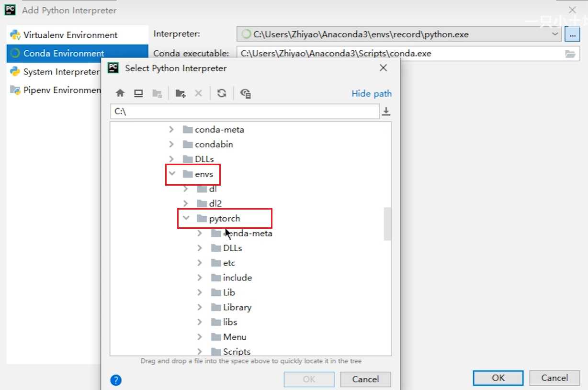The image size is (588, 390).
Task: Expand the dl folder
Action: tap(186, 189)
